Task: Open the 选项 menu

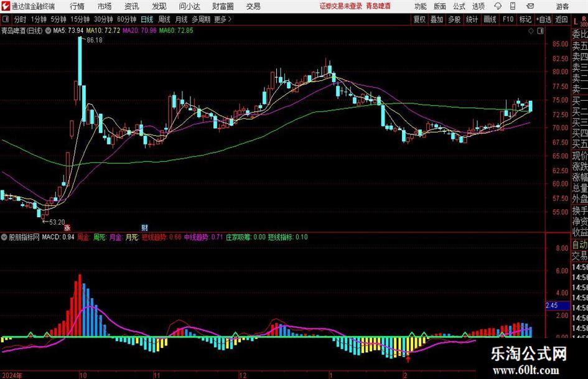Action: pyautogui.click(x=478, y=6)
